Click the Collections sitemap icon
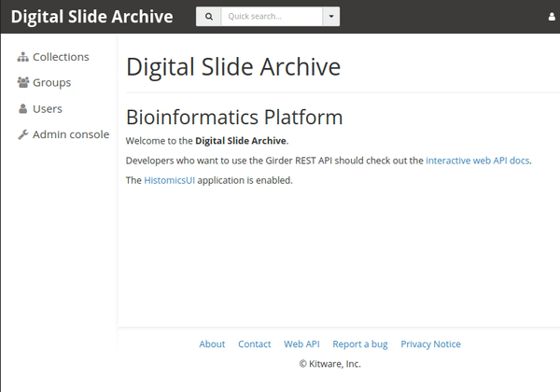Screen dimensions: 560x392 22,57
